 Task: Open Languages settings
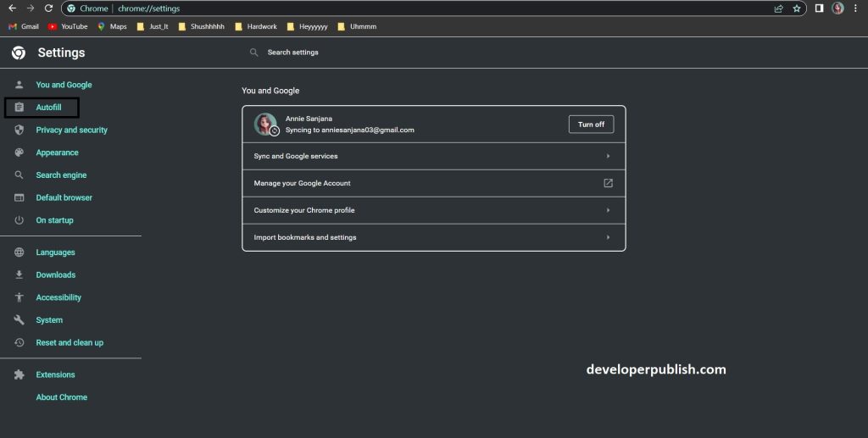pos(55,252)
